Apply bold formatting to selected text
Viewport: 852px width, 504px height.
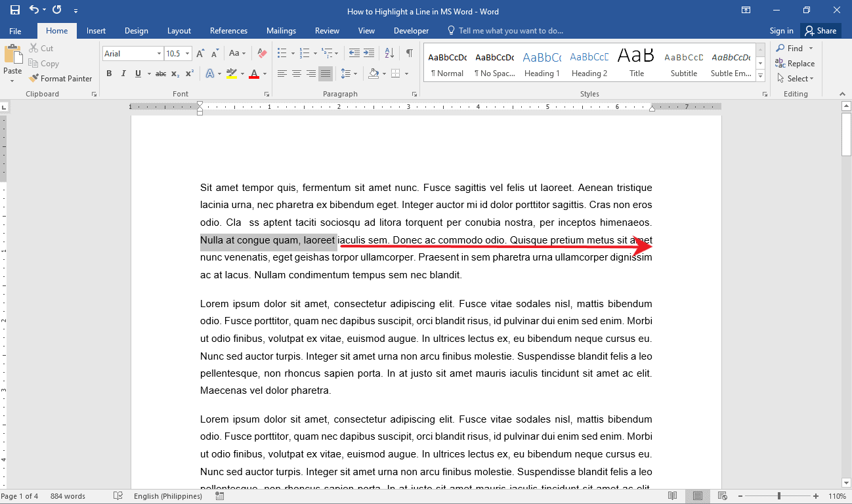point(109,73)
